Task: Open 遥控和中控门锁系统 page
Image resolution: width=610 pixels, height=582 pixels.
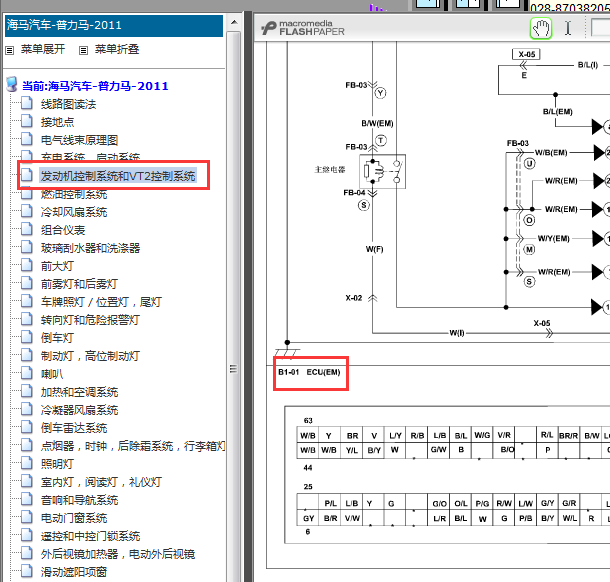Action: click(x=90, y=536)
